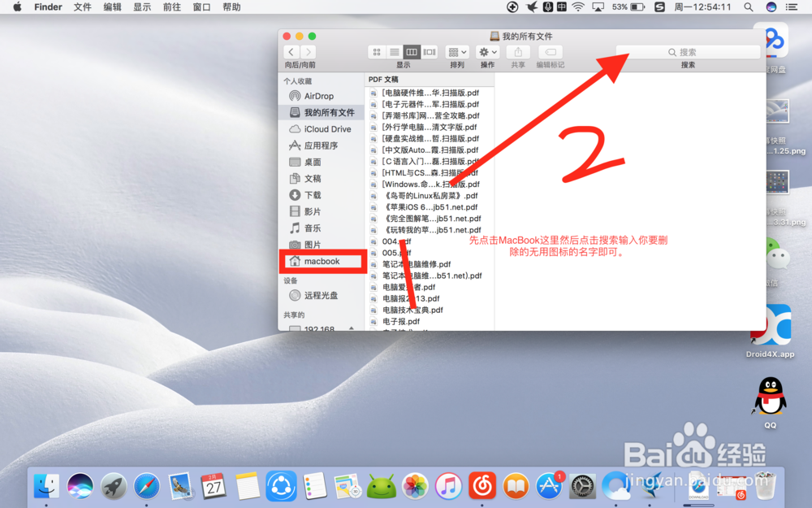Open Notification Center from the menu bar
The height and width of the screenshot is (508, 812).
[792, 7]
